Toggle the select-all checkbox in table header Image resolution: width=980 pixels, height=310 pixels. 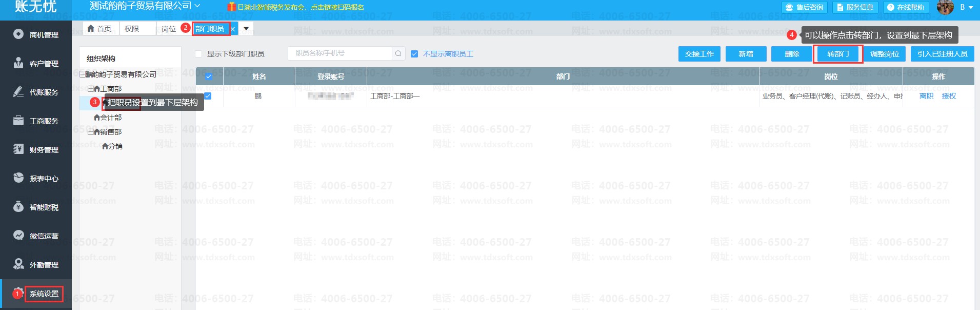[209, 76]
